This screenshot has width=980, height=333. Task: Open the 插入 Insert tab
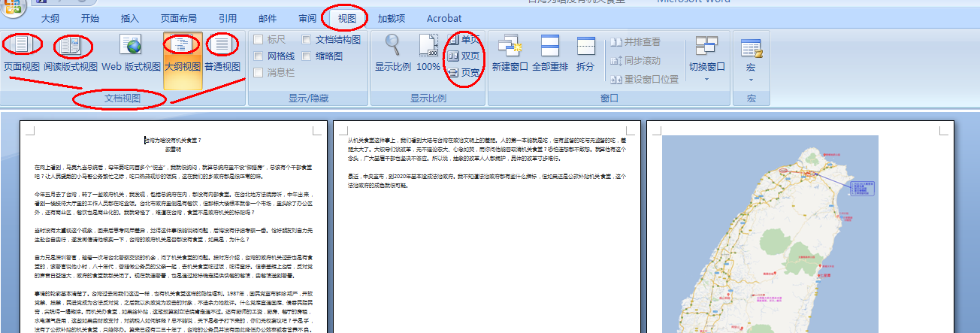point(130,19)
